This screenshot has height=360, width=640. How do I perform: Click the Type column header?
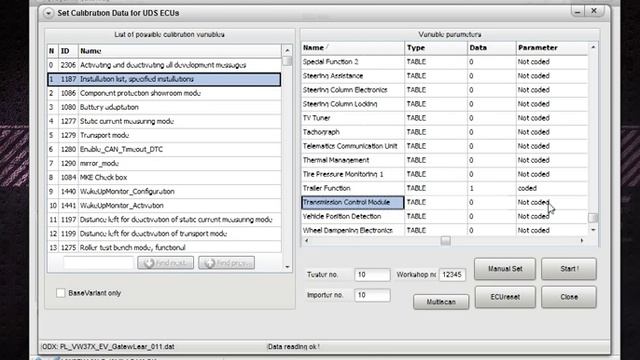tap(436, 48)
